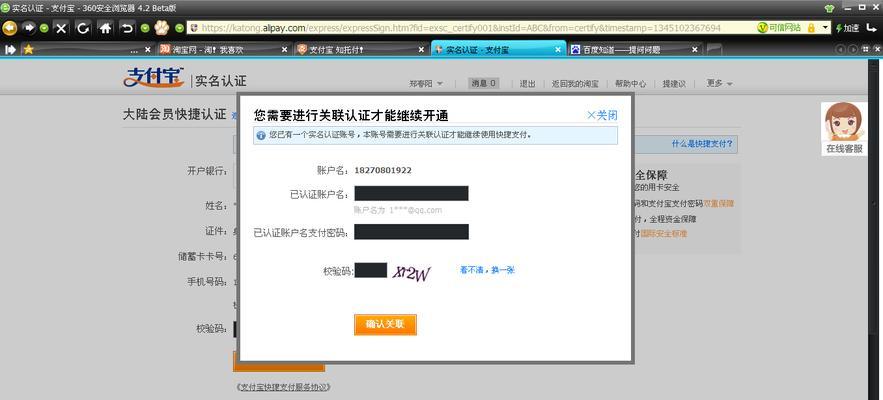883x400 pixels.
Task: Click the 国际安全标准 orange link
Action: click(x=664, y=233)
